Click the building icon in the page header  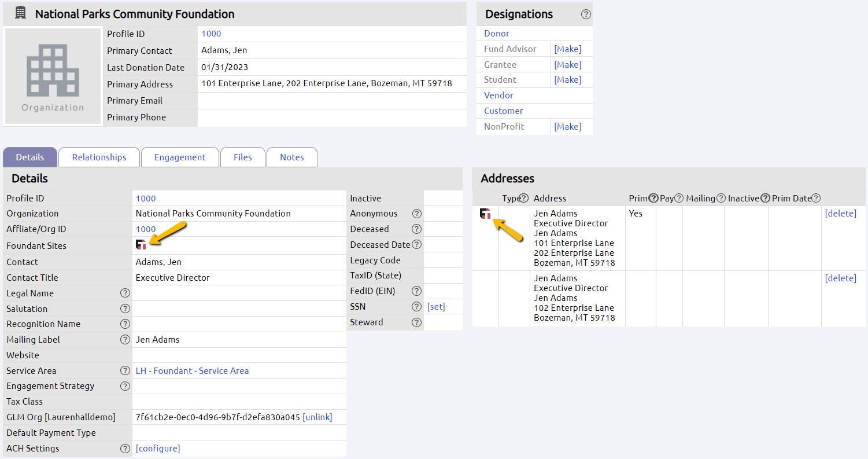[19, 13]
